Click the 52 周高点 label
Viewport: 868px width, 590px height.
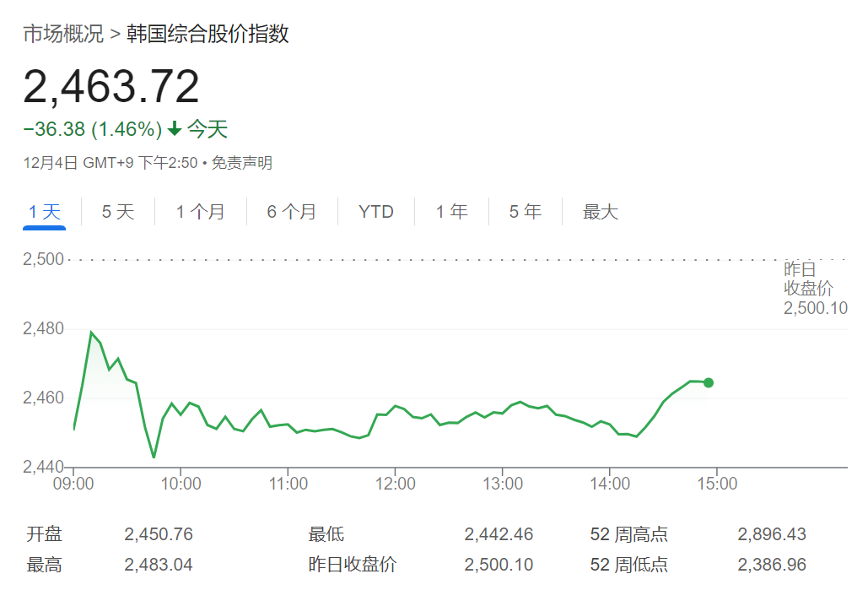tap(629, 534)
